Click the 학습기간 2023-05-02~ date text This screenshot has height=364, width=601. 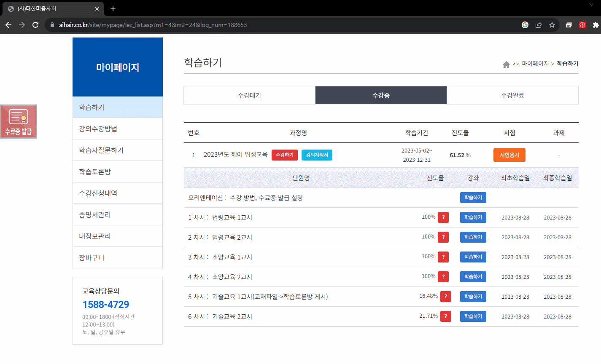pyautogui.click(x=417, y=151)
